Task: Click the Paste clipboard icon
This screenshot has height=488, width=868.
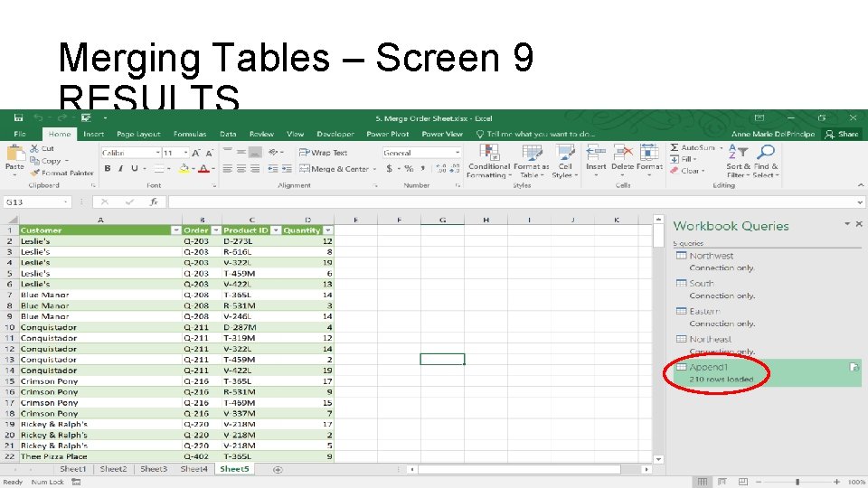Action: click(x=14, y=154)
